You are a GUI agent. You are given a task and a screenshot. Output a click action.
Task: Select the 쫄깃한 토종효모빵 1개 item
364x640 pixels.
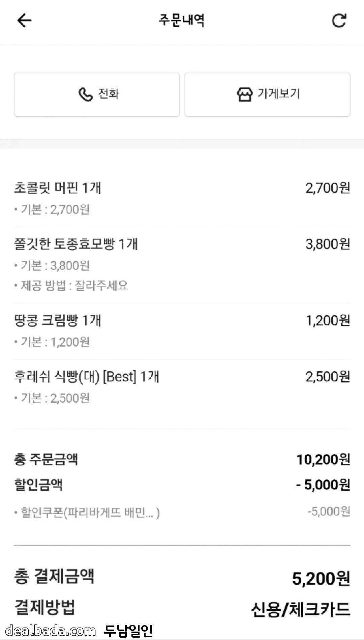pos(76,244)
